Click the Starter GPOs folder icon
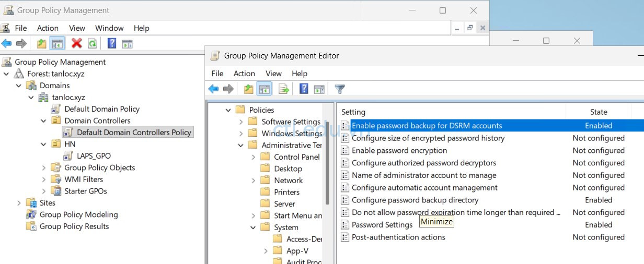 [x=56, y=191]
